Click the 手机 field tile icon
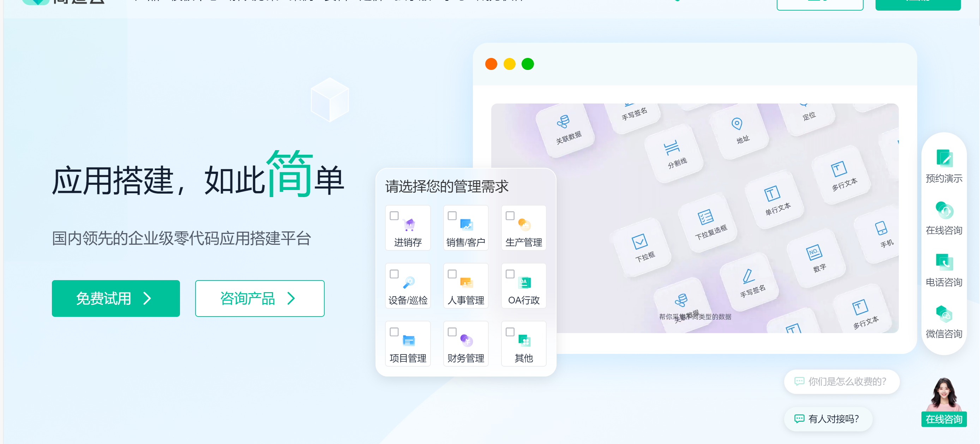980x444 pixels. tap(881, 228)
